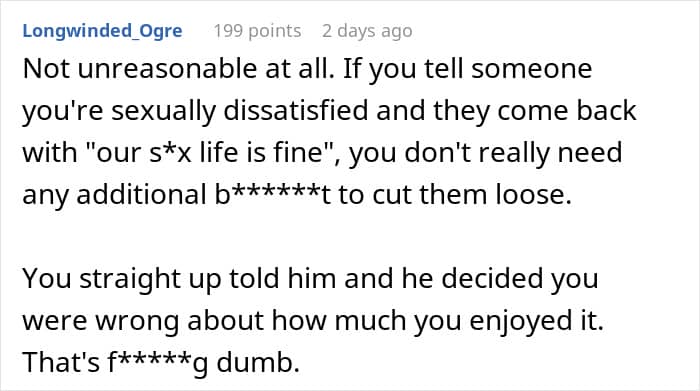This screenshot has height=391, width=700.
Task: Click the word "That's" in the last line
Action: coord(61,362)
